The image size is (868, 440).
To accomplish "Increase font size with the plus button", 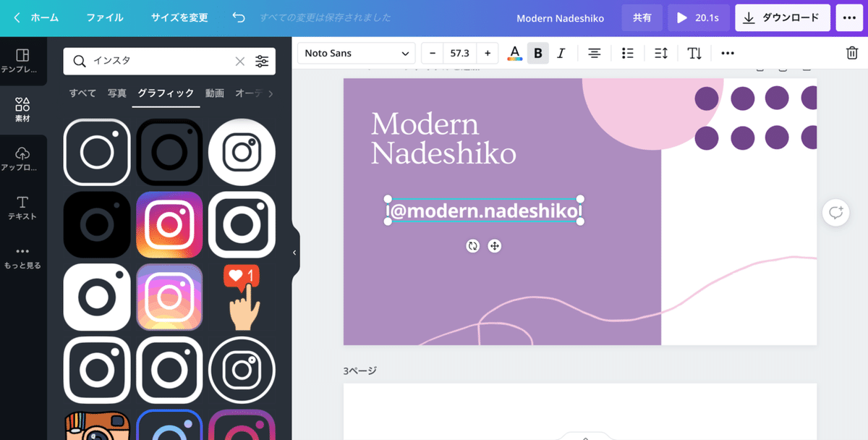I will tap(488, 54).
